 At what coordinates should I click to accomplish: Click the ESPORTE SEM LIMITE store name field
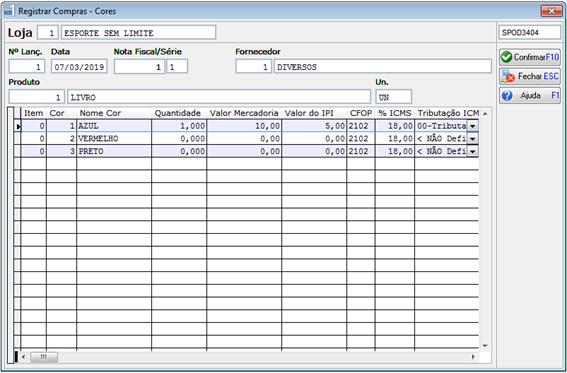pos(138,33)
